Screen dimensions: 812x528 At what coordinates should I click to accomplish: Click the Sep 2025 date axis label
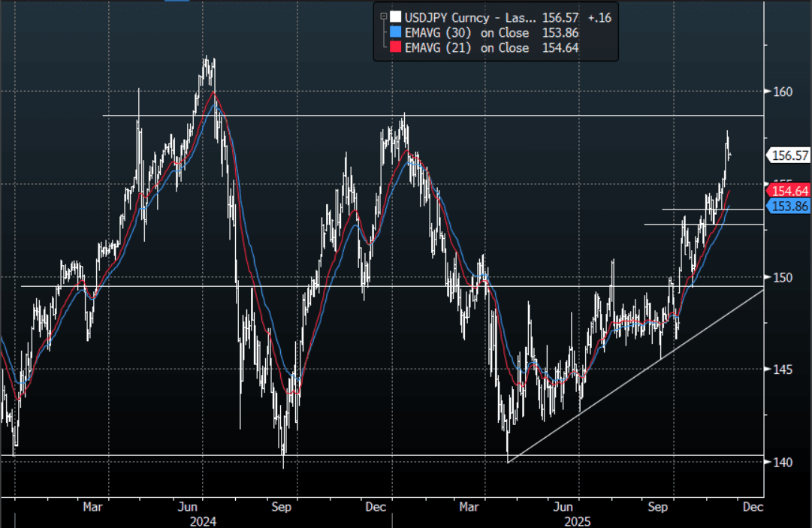click(659, 507)
